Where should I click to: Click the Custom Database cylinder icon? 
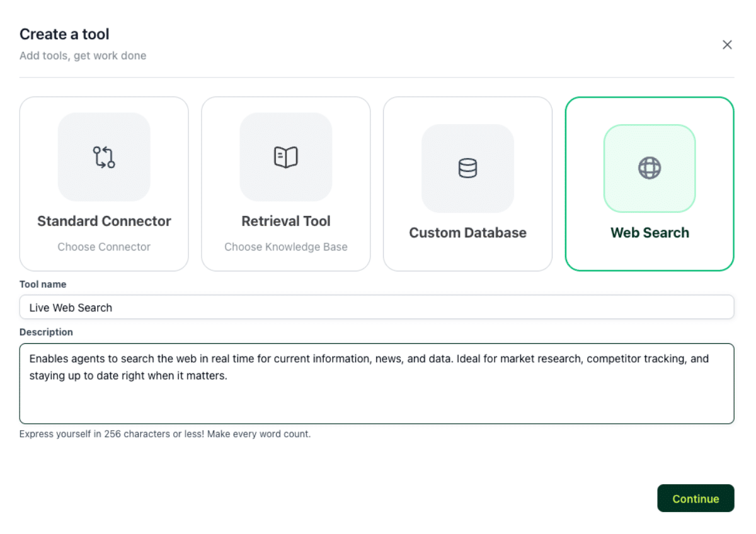click(467, 168)
